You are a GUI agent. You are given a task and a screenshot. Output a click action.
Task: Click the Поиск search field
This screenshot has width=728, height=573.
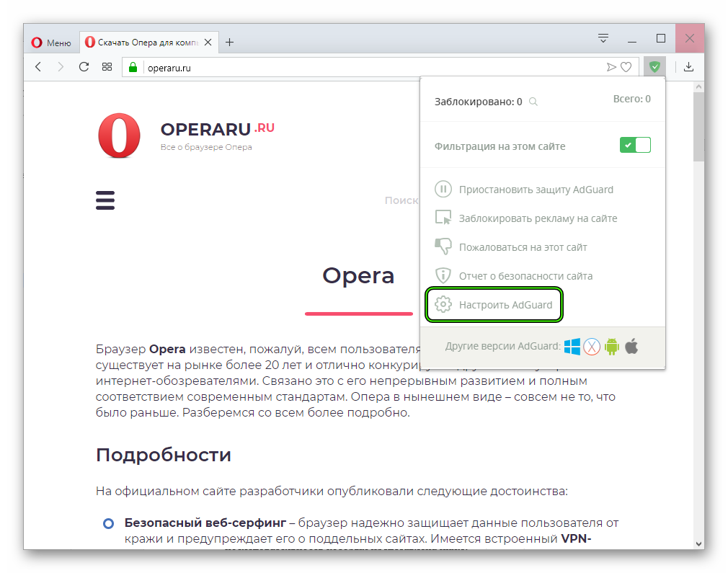(x=401, y=200)
